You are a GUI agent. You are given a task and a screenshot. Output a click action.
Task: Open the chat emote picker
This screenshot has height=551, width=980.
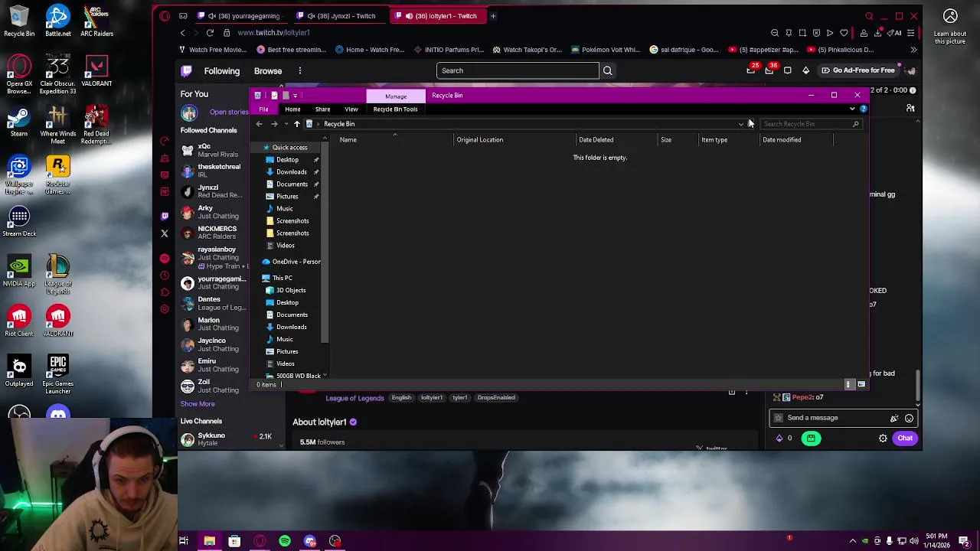(x=909, y=418)
